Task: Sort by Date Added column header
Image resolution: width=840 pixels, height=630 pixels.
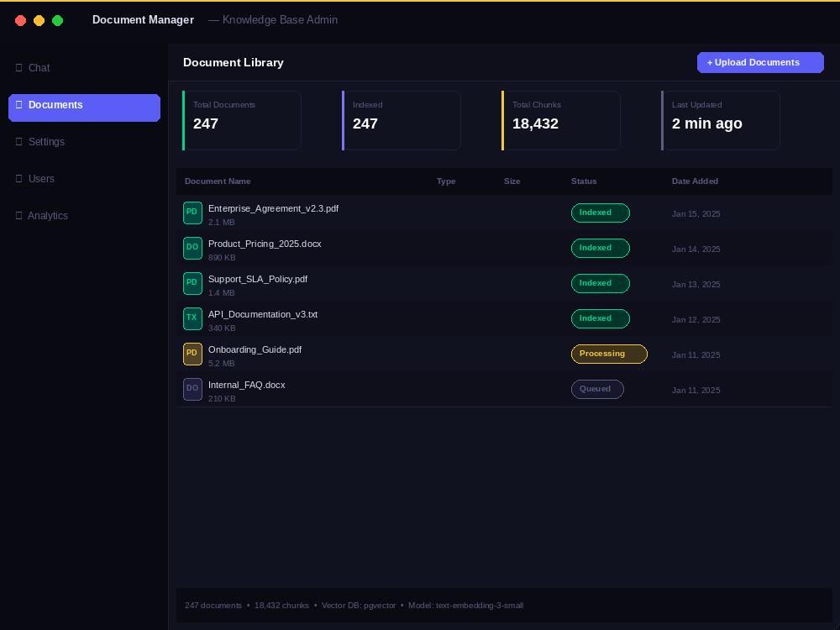Action: [x=695, y=181]
